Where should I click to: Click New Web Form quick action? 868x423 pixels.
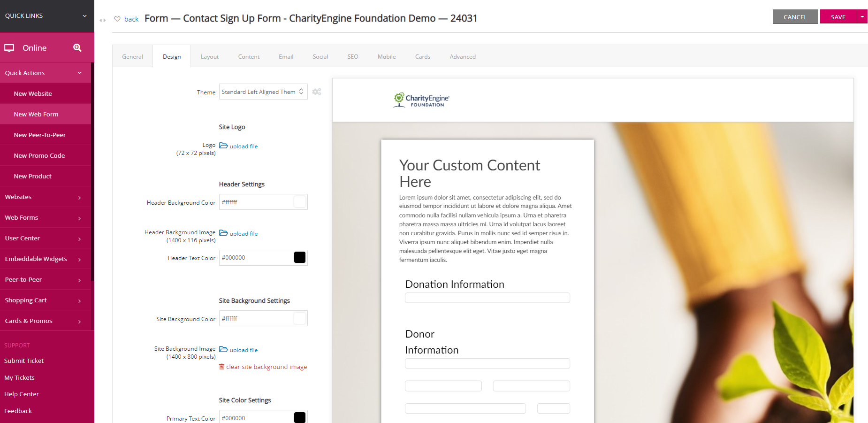click(x=46, y=114)
